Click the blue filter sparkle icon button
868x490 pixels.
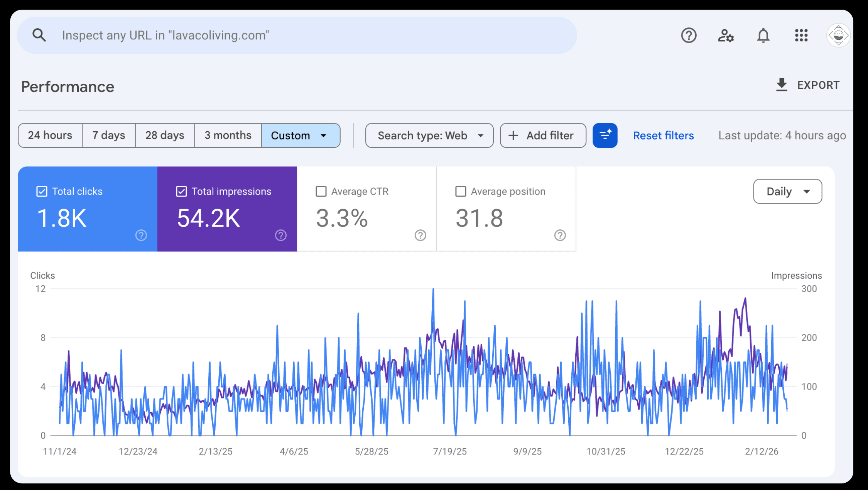[605, 136]
